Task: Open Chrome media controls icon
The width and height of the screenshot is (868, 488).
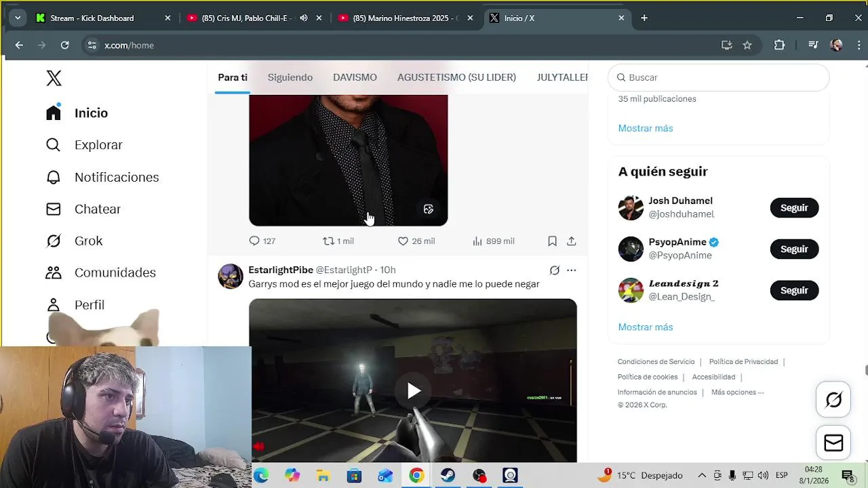Action: [x=813, y=45]
